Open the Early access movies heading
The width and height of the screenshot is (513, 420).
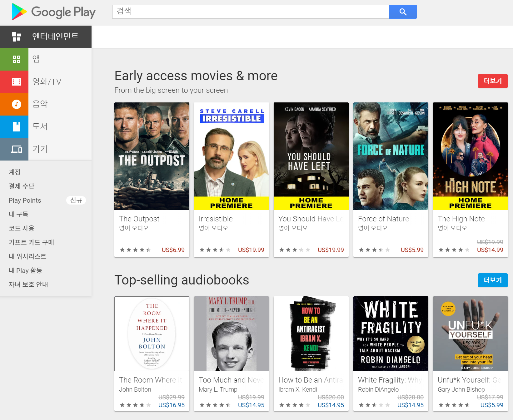(196, 76)
